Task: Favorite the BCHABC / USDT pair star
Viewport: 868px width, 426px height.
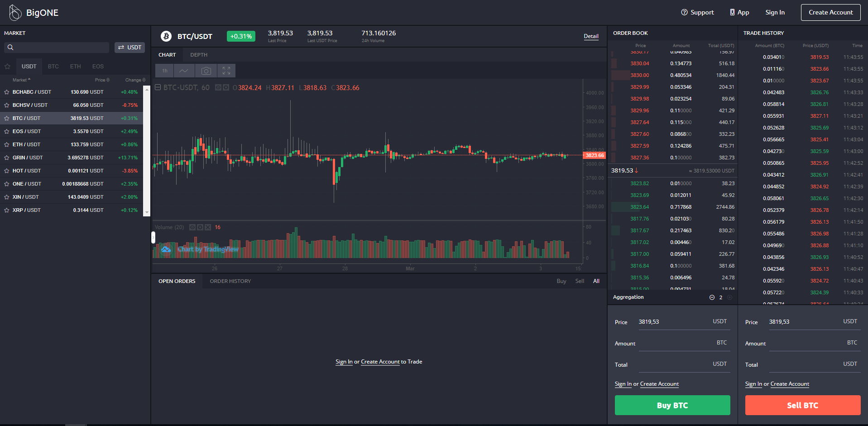Action: click(7, 92)
